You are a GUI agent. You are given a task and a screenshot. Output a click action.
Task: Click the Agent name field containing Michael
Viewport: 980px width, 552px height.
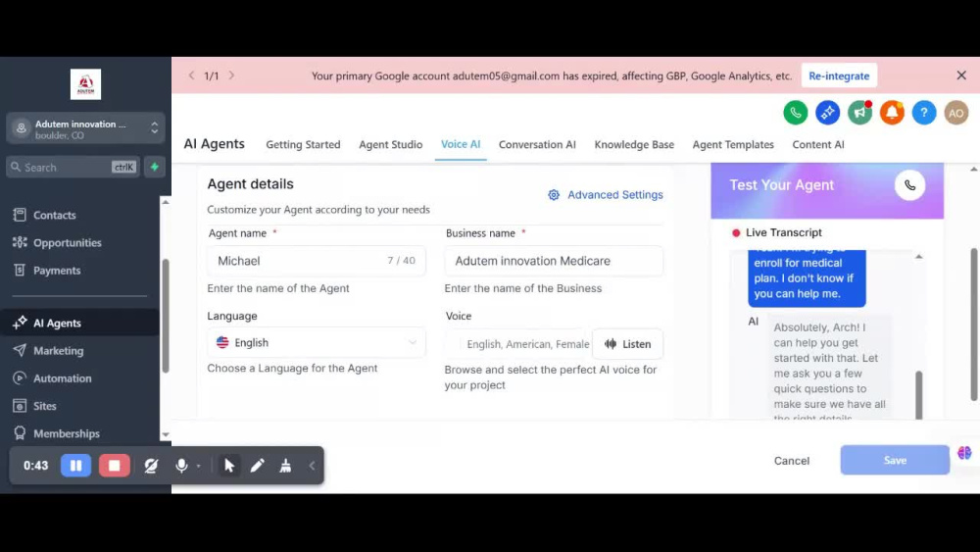(x=317, y=261)
